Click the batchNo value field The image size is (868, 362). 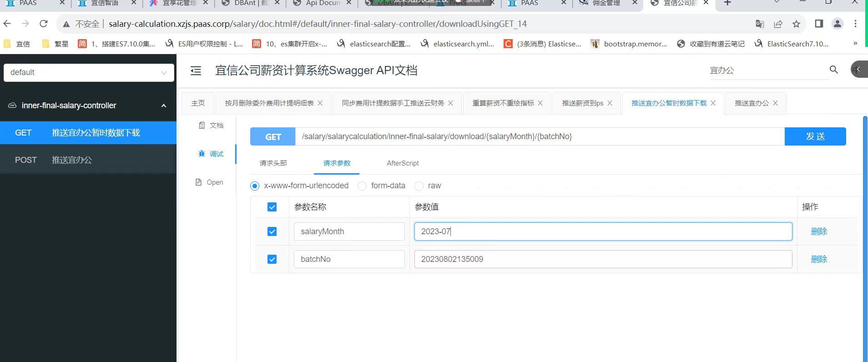coord(603,259)
